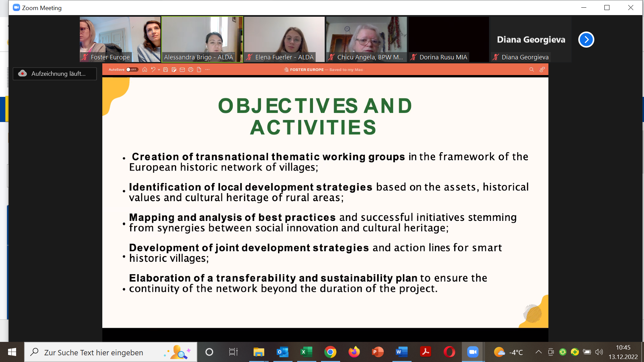Open the volume slider from the speaker icon
This screenshot has height=362, width=644.
pos(599,352)
